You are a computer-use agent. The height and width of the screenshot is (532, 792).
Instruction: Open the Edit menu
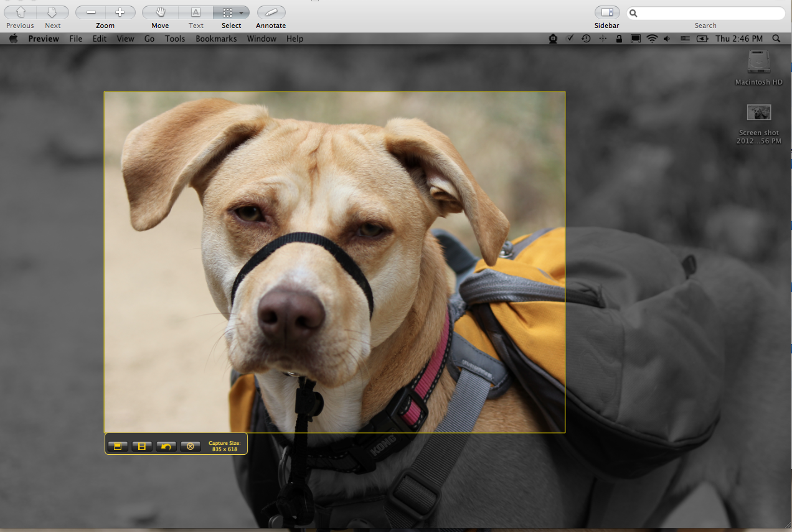[100, 39]
